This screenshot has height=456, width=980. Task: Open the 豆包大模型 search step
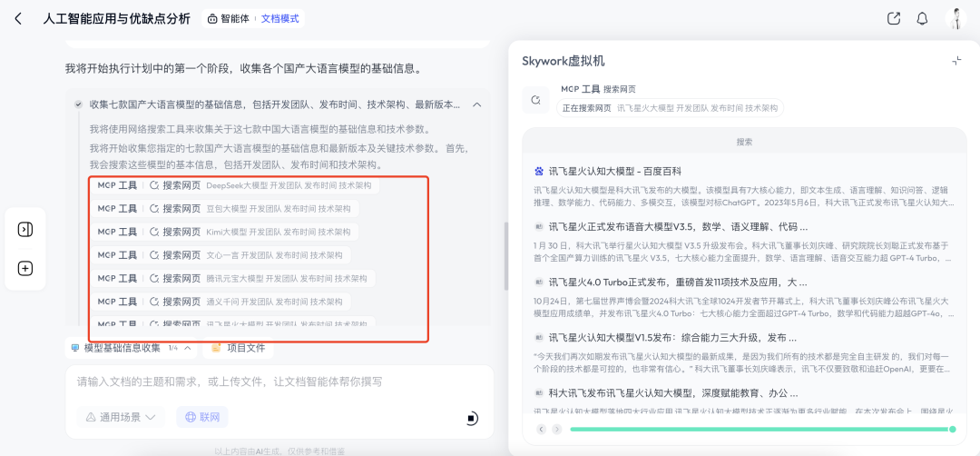pyautogui.click(x=225, y=209)
